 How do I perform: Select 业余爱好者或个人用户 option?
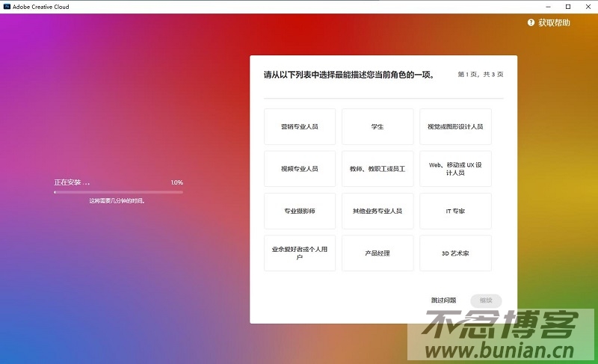tap(300, 253)
